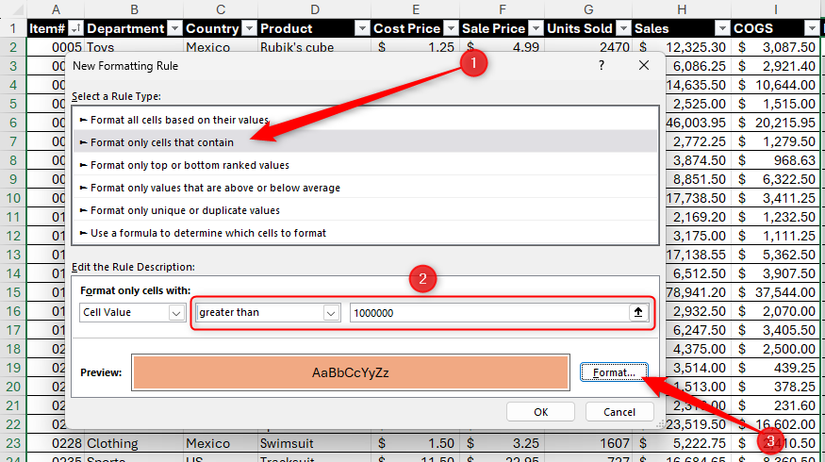Open the Cost Price column filter dropdown
The width and height of the screenshot is (825, 462).
[x=451, y=28]
